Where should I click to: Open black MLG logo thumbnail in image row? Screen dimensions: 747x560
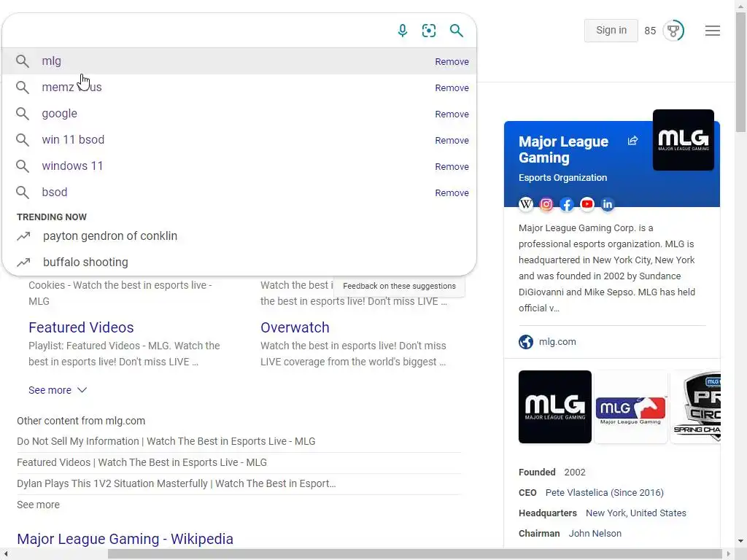[555, 407]
